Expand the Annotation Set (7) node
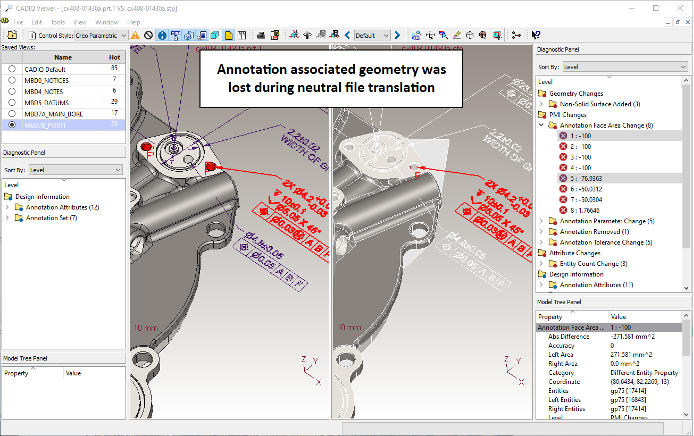 click(7, 217)
